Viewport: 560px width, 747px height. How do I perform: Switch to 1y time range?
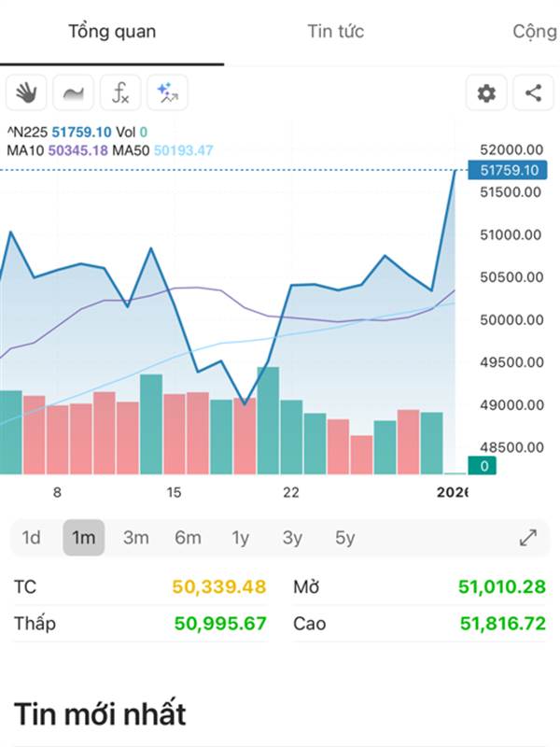pos(241,538)
